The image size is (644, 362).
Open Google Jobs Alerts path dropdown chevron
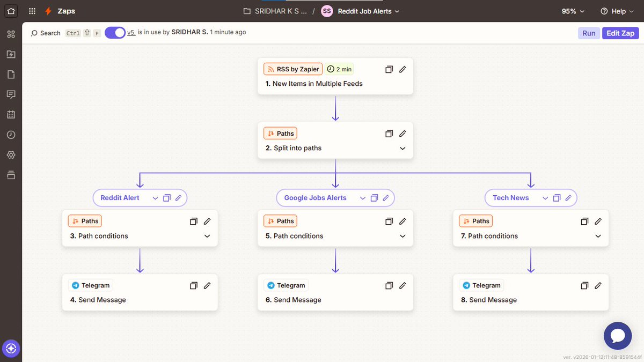pyautogui.click(x=362, y=198)
